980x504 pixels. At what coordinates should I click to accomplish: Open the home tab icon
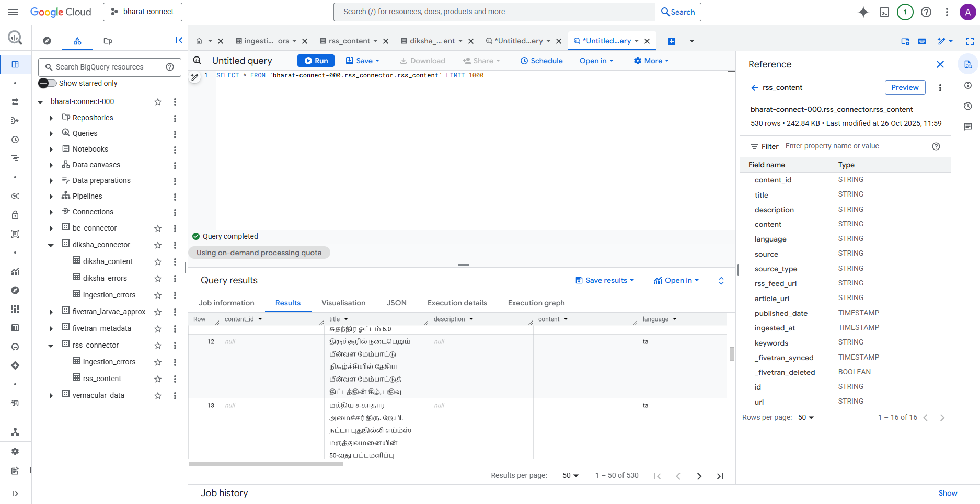[199, 41]
